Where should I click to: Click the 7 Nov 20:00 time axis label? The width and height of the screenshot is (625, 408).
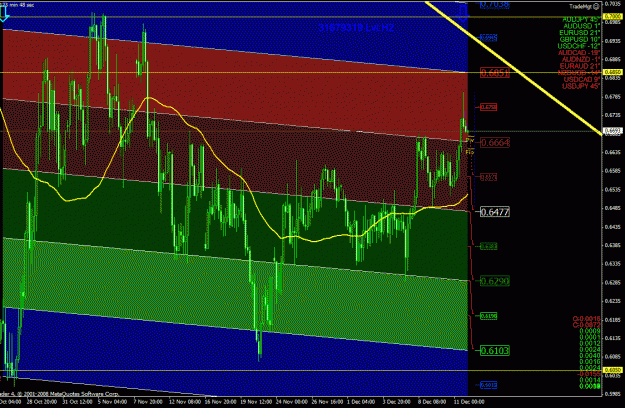[148, 402]
